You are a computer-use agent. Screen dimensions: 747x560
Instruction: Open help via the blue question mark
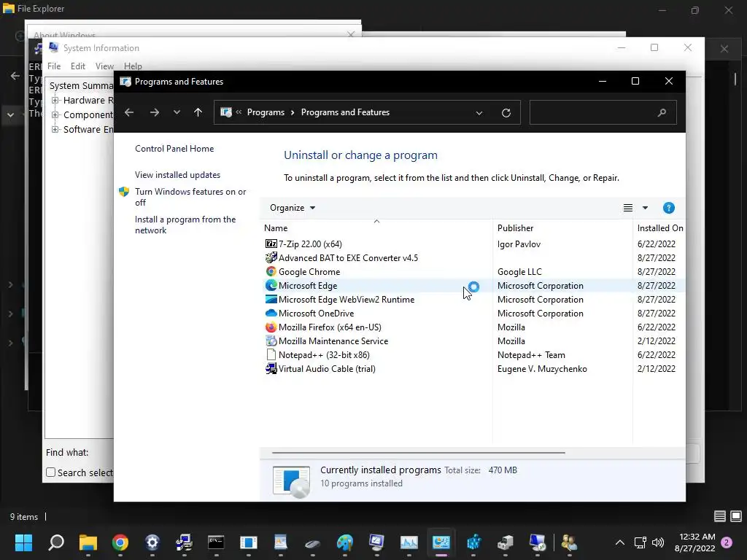[668, 208]
